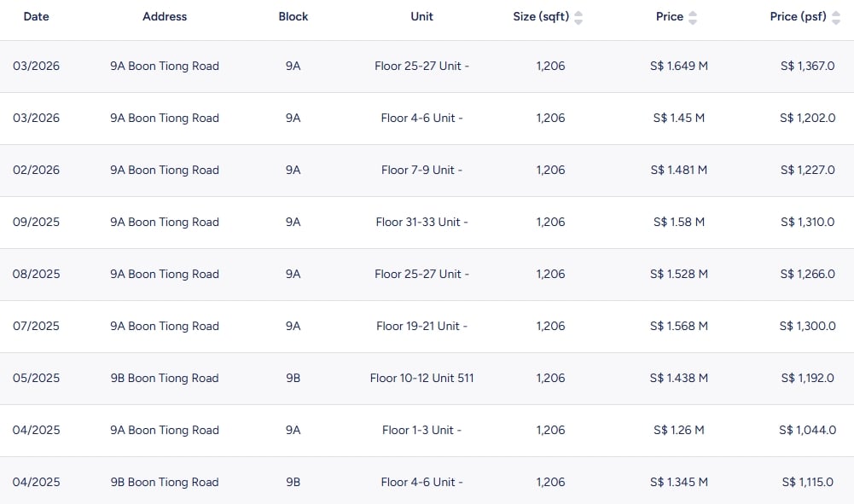Image resolution: width=854 pixels, height=504 pixels.
Task: Select S$ 1.345 M price in last row
Action: pos(678,482)
